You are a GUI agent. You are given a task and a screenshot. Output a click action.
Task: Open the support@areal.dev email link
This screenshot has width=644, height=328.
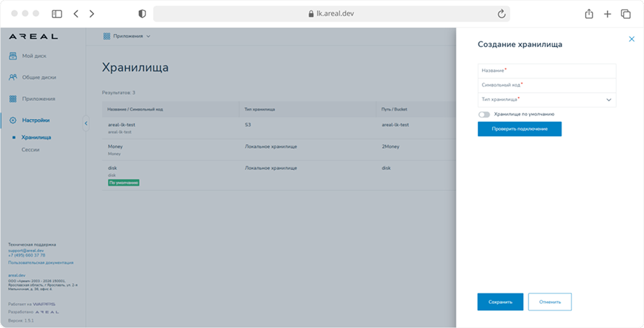(x=26, y=250)
